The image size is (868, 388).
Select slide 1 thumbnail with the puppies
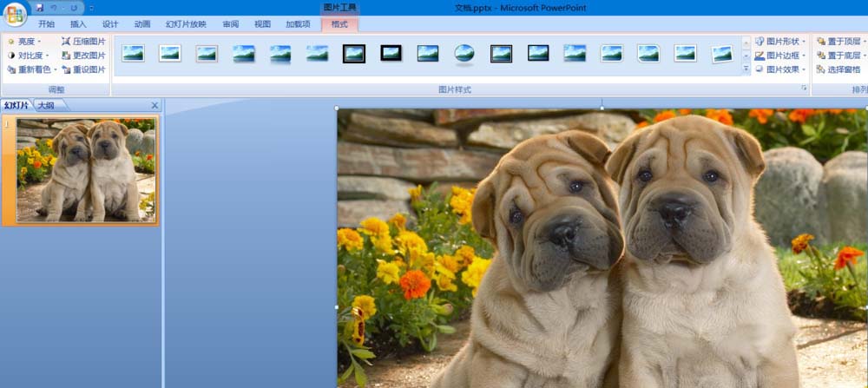click(86, 170)
